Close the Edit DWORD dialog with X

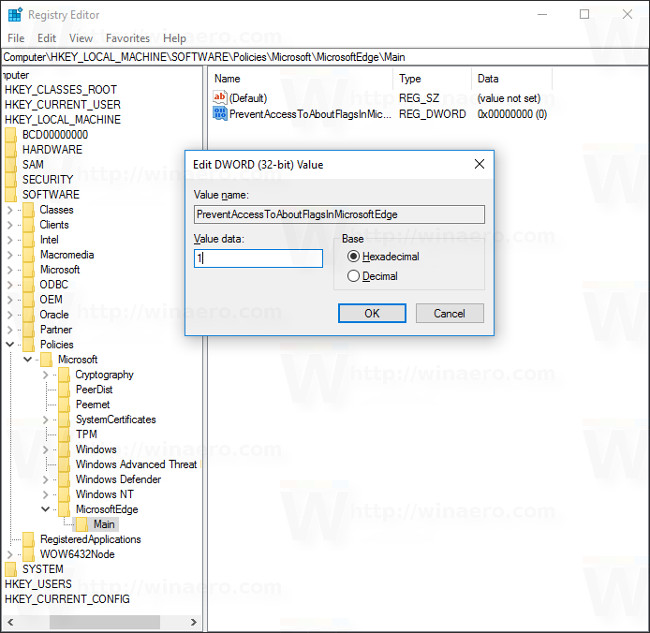[x=479, y=164]
